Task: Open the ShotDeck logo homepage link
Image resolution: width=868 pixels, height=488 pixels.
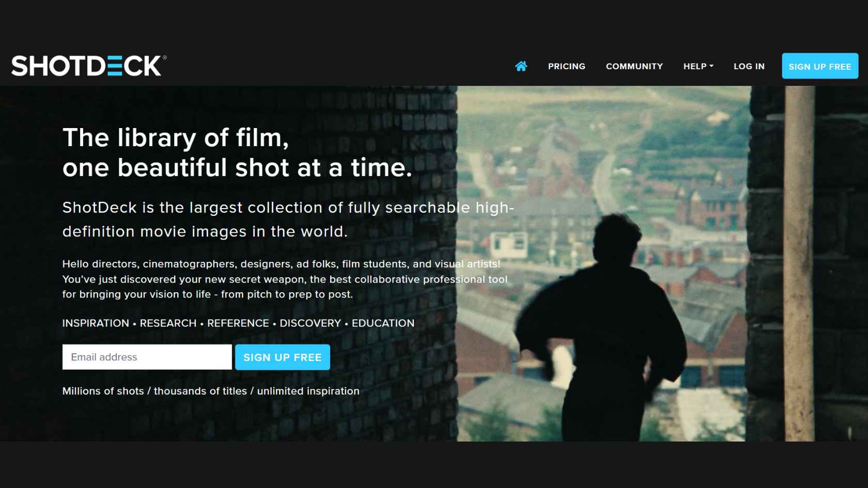Action: [x=89, y=66]
